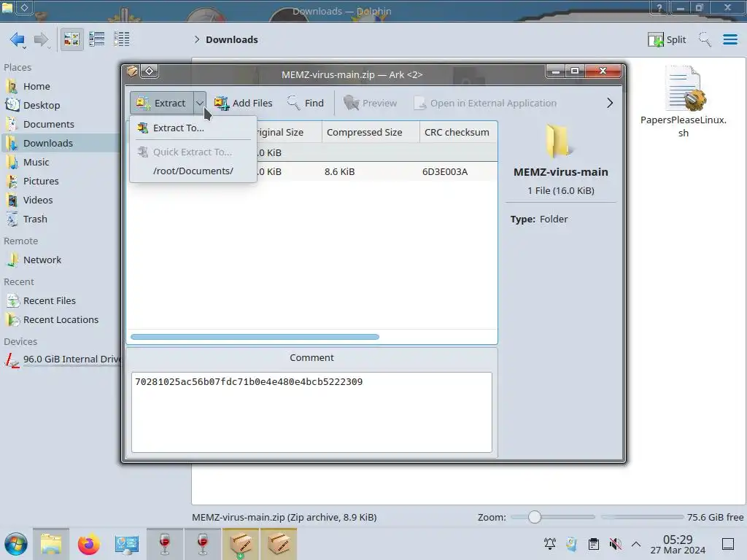Expand the Ark toolbar overflow chevron
747x560 pixels.
[609, 103]
